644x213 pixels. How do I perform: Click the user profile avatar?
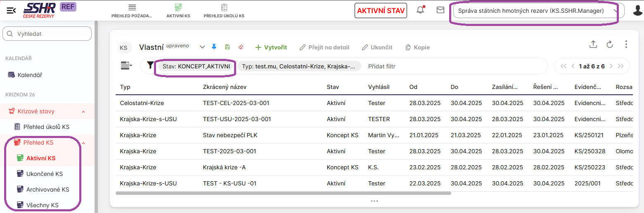[x=637, y=11]
